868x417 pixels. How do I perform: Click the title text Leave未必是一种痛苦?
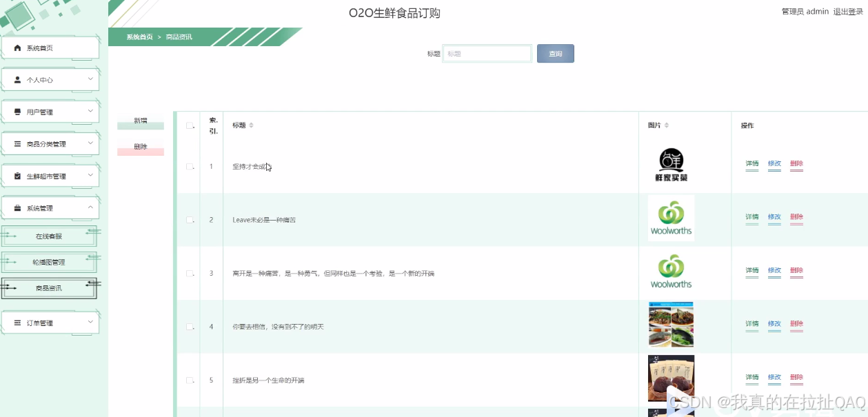[x=264, y=220]
